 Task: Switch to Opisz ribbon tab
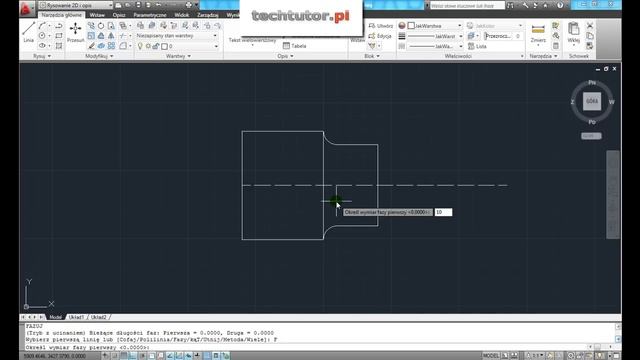point(119,15)
